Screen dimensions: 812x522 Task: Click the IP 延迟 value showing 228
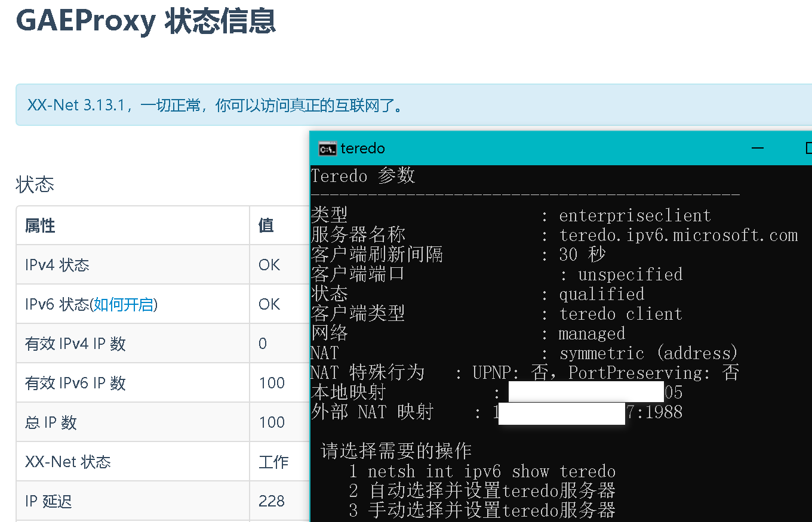[272, 501]
